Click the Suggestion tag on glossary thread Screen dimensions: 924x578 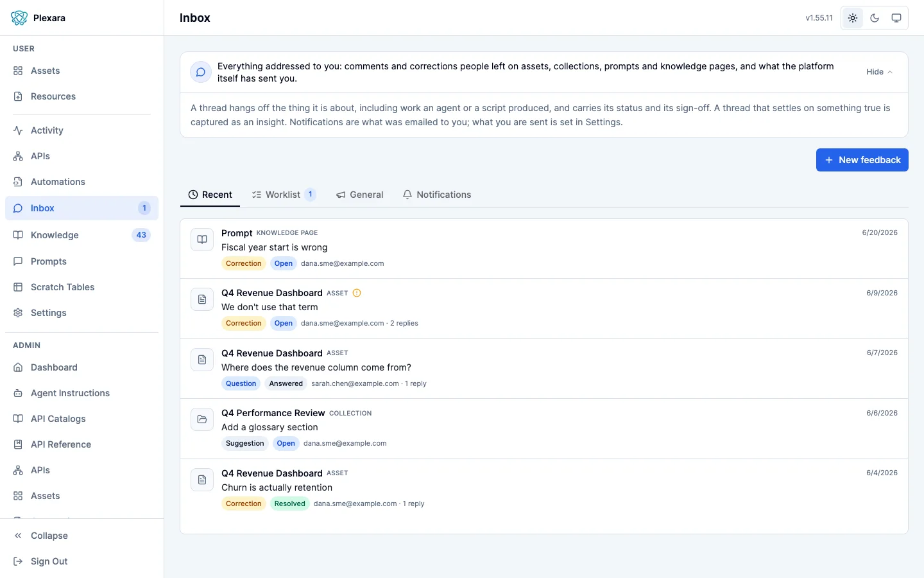[245, 443]
